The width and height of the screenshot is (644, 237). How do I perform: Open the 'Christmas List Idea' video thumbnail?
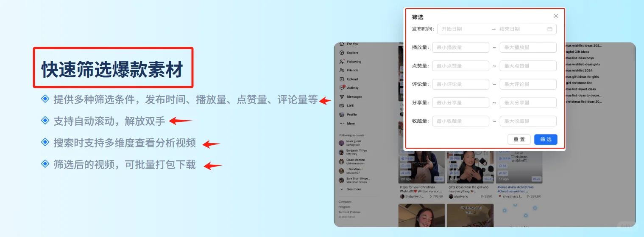click(471, 215)
